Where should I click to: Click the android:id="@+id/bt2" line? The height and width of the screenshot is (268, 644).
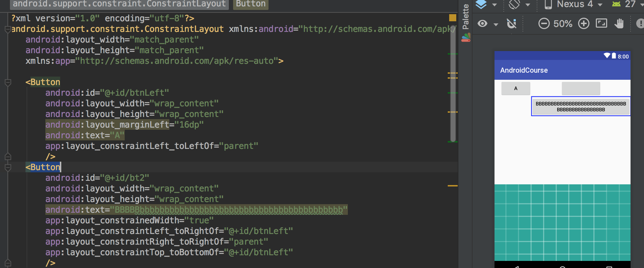pos(97,178)
